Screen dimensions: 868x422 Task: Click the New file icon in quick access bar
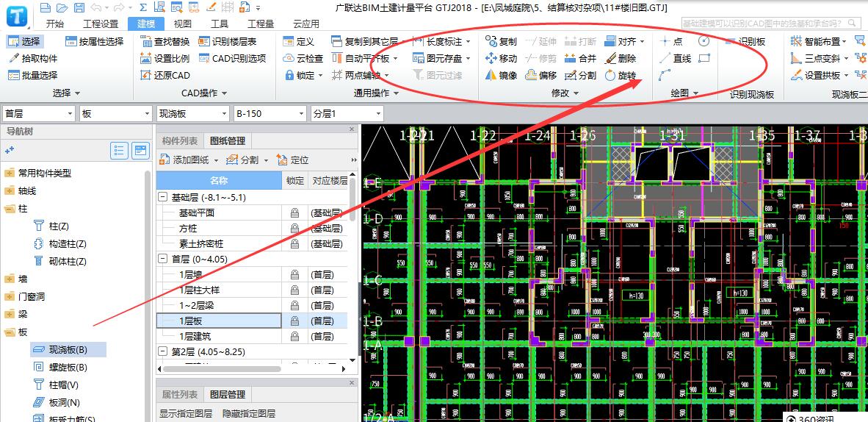coord(46,8)
